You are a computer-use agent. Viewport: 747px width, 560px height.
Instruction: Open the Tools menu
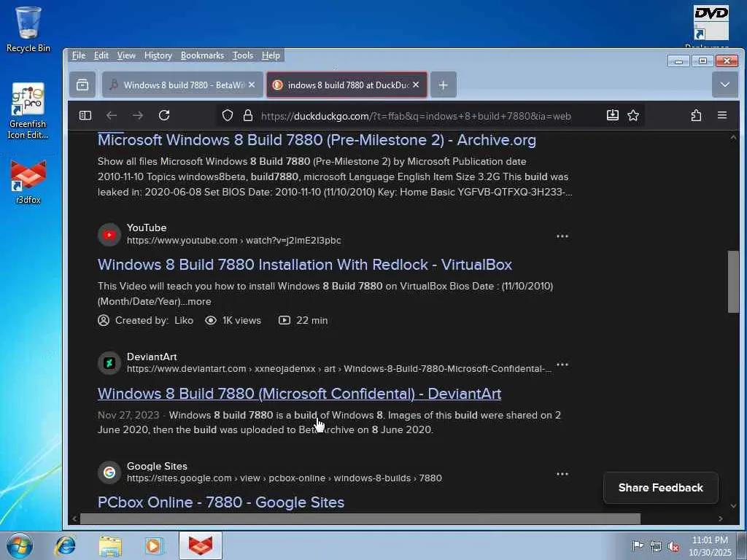242,55
